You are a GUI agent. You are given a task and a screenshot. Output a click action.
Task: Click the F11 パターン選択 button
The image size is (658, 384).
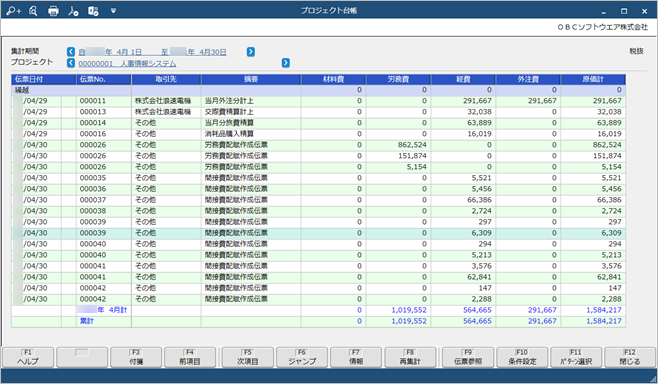pos(576,357)
